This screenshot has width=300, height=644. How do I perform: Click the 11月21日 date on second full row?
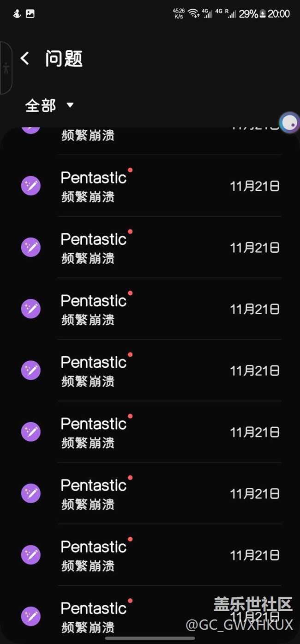254,248
